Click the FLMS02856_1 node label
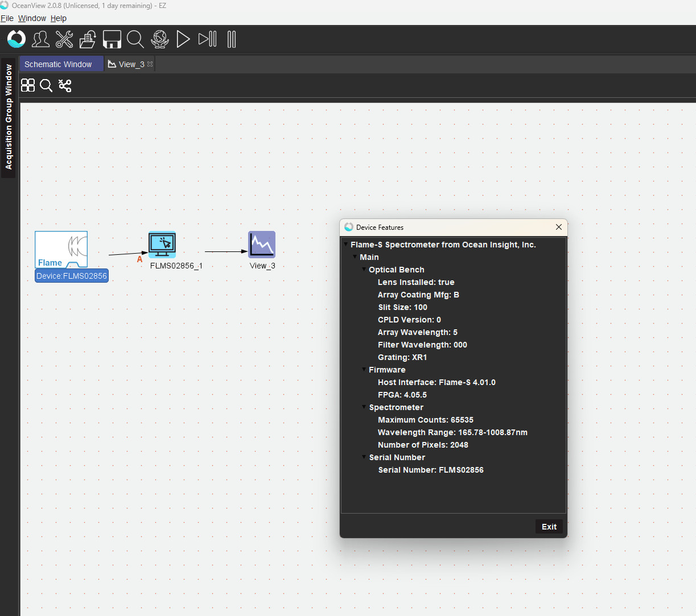The image size is (696, 616). [x=176, y=266]
